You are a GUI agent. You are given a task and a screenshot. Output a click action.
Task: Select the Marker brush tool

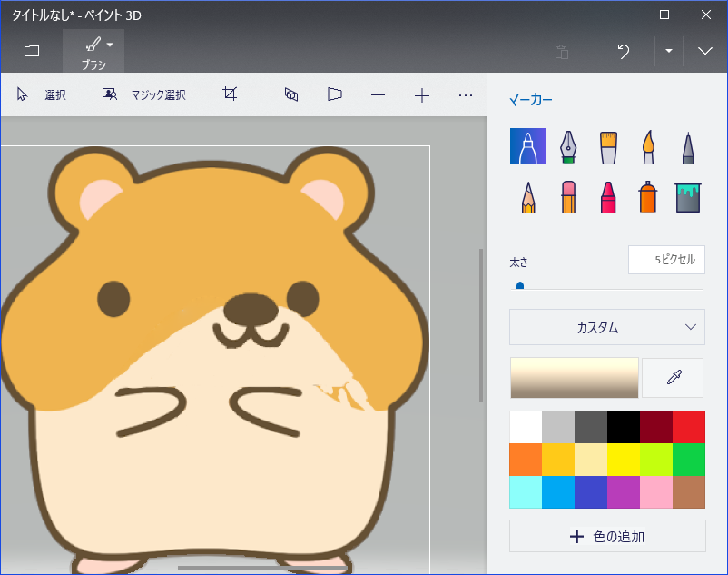[x=528, y=146]
